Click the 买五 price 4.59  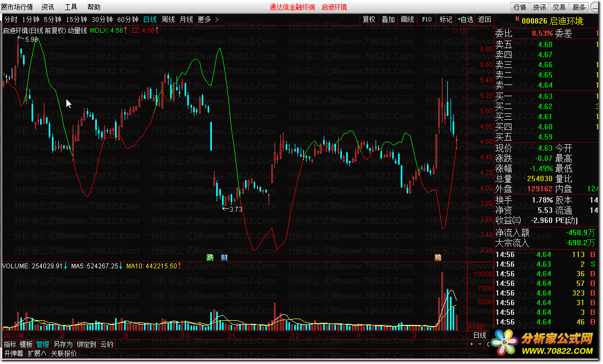[545, 137]
